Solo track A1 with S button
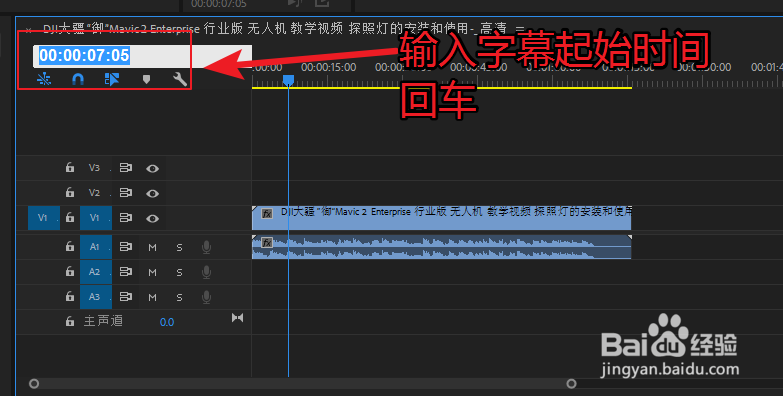The width and height of the screenshot is (783, 396). [x=179, y=248]
